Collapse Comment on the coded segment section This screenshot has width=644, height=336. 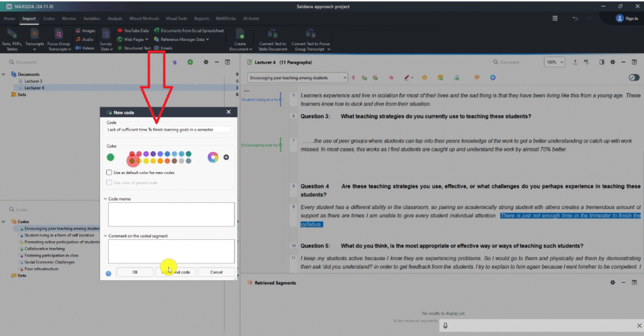104,236
